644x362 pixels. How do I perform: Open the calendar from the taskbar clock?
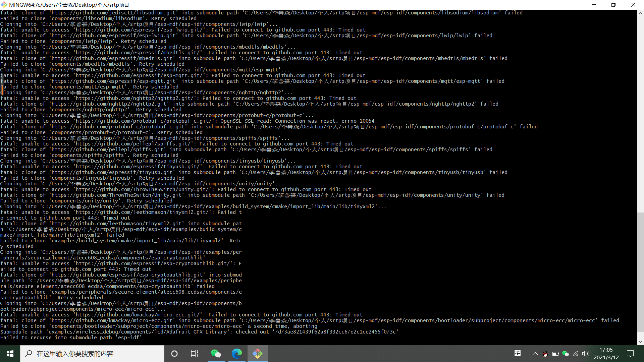[x=605, y=354]
